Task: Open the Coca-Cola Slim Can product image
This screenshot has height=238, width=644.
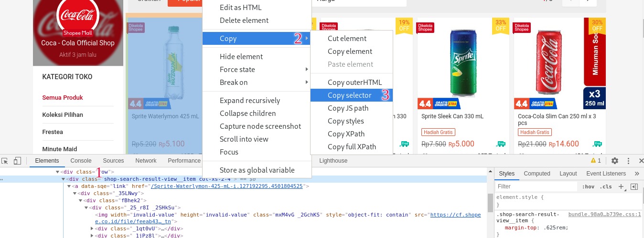Action: [559, 63]
